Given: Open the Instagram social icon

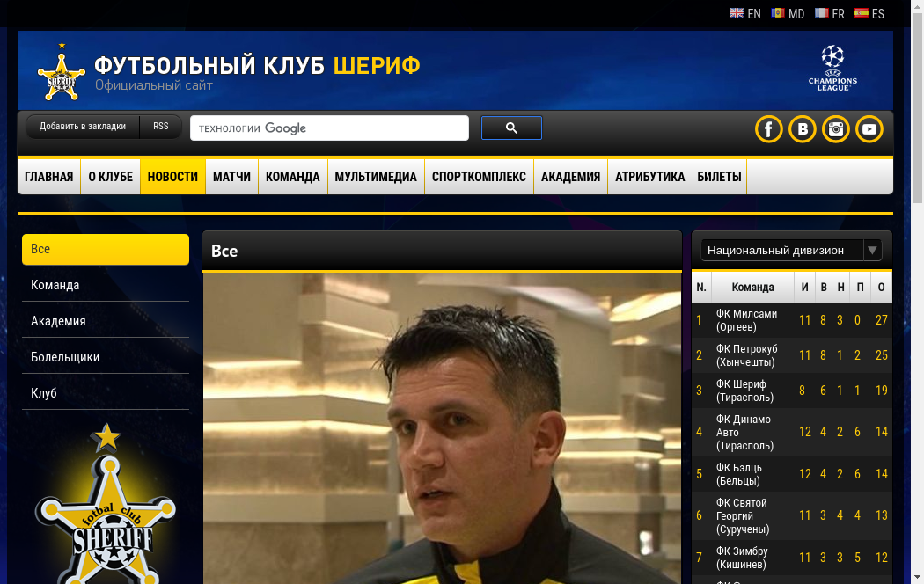Looking at the screenshot, I should [x=835, y=129].
